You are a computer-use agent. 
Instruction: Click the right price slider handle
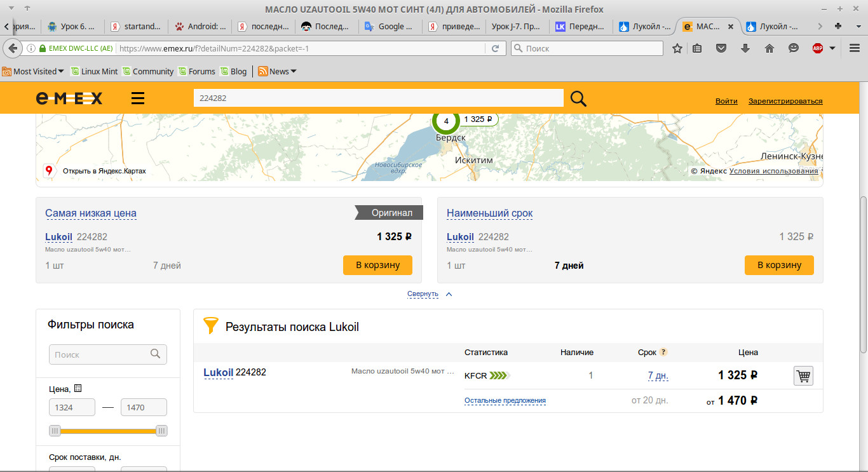(x=161, y=431)
